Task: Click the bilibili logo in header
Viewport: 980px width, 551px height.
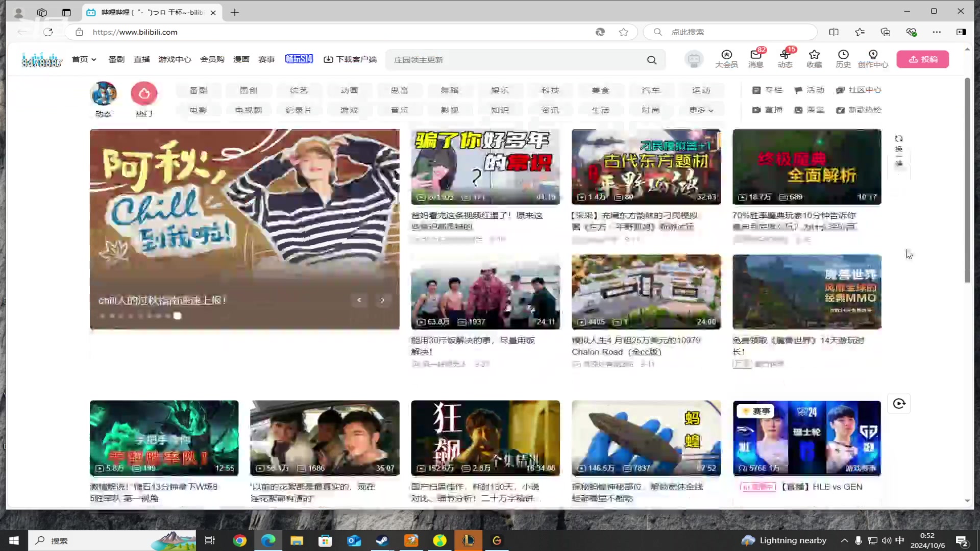Action: [x=41, y=59]
